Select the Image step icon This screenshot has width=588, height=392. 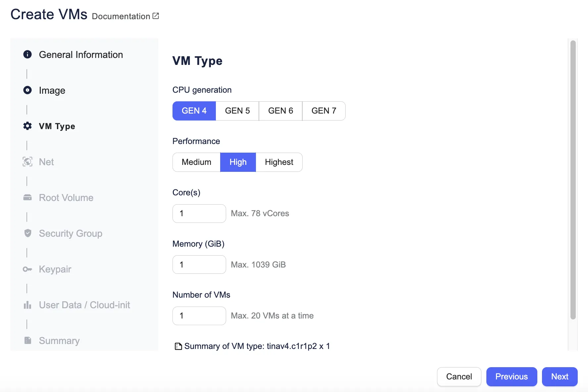(27, 90)
